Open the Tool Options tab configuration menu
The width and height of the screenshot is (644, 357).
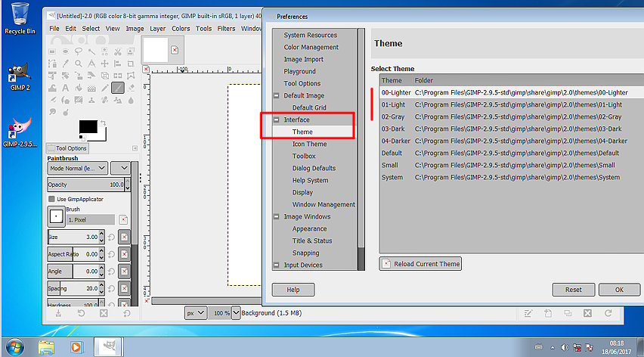point(135,148)
